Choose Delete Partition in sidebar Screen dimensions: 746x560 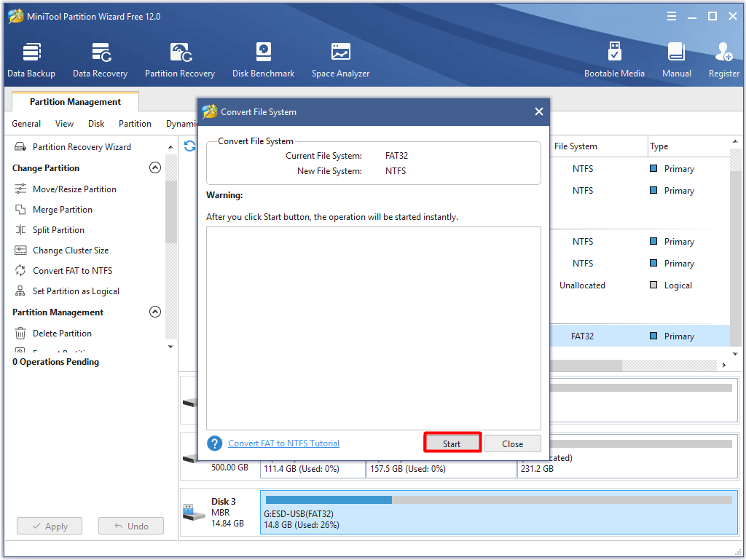click(63, 334)
